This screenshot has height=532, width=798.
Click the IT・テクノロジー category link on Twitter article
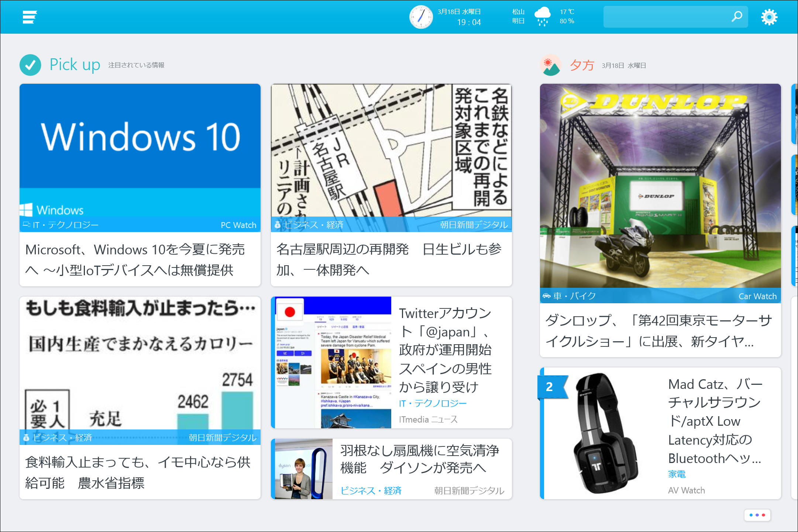(x=433, y=404)
